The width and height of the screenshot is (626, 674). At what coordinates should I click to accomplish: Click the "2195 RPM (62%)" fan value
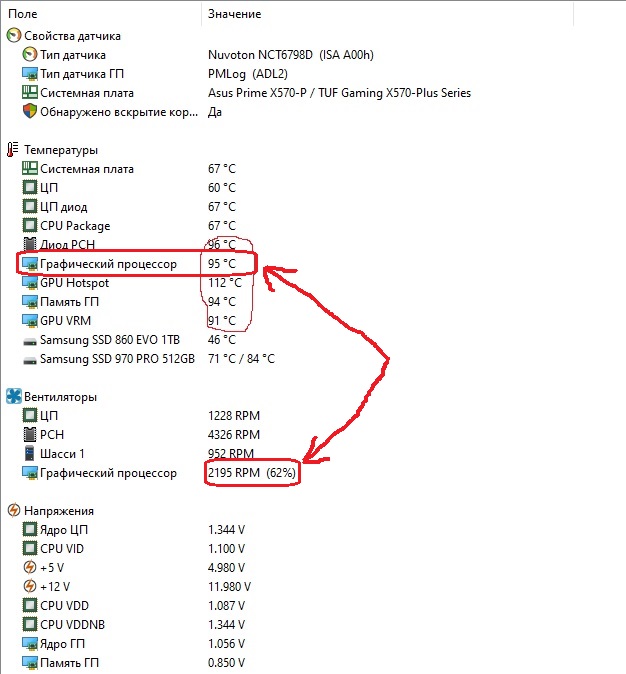(x=252, y=473)
